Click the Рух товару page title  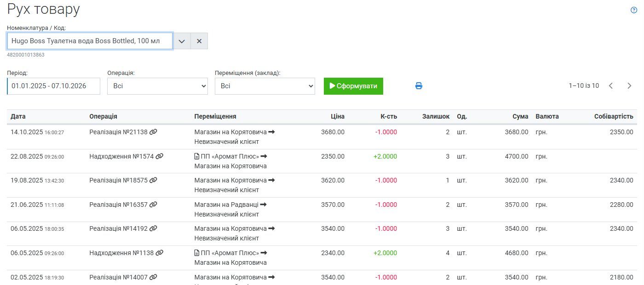click(43, 9)
